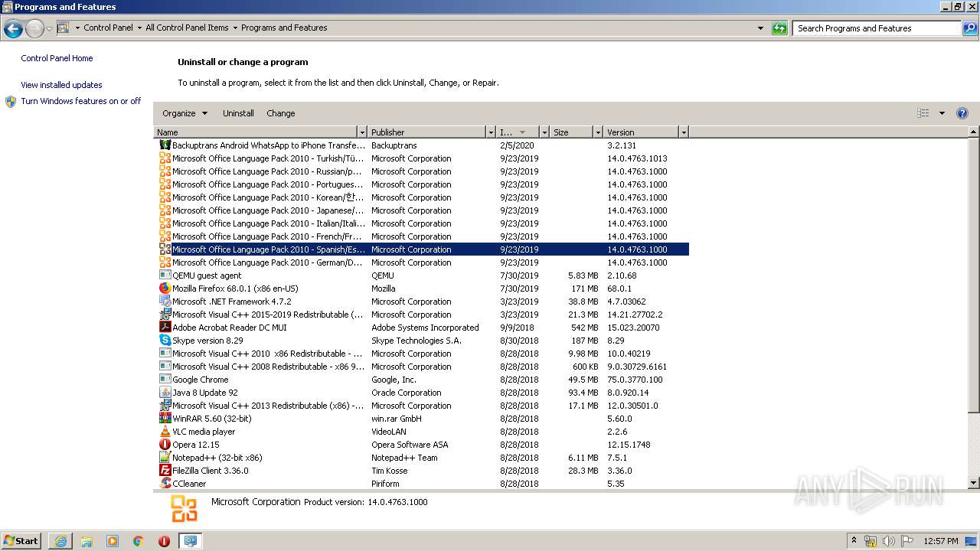Sort by the Publisher column header
The height and width of the screenshot is (551, 980).
[427, 132]
